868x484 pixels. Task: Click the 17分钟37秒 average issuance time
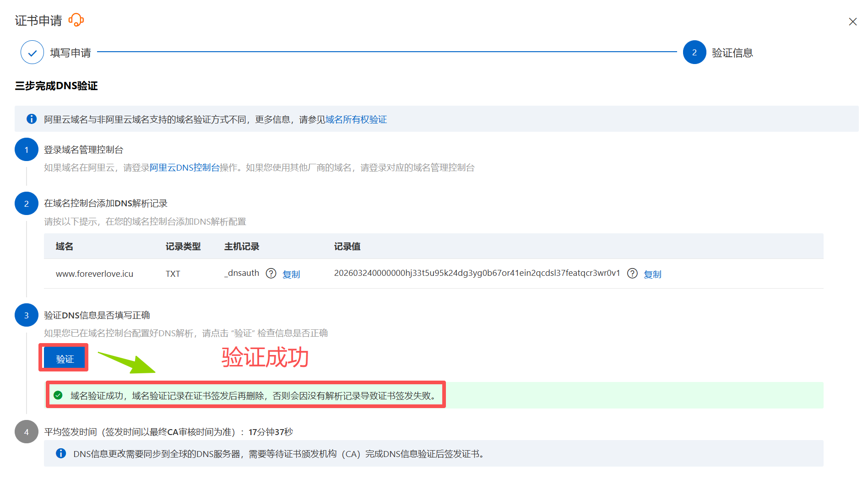[271, 432]
